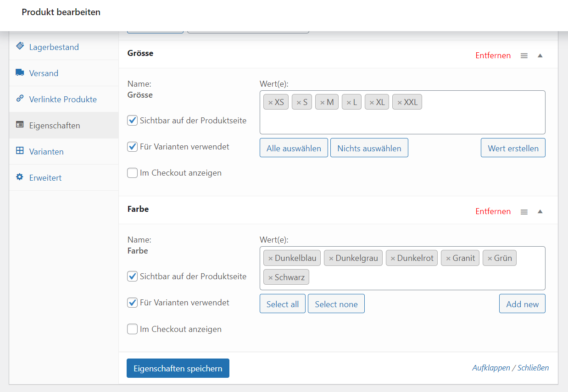The image size is (568, 392).
Task: Open the Lagerbestand tab
Action: coord(64,47)
